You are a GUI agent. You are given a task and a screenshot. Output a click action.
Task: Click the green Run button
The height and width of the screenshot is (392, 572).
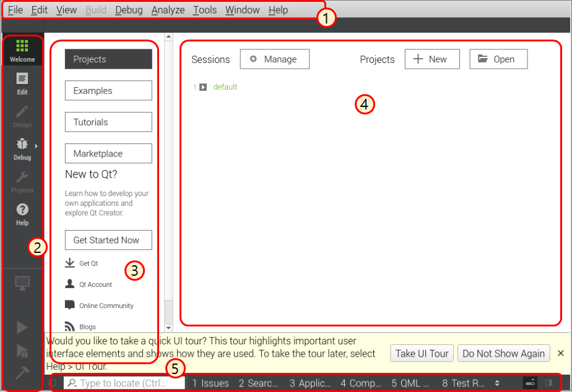22,327
